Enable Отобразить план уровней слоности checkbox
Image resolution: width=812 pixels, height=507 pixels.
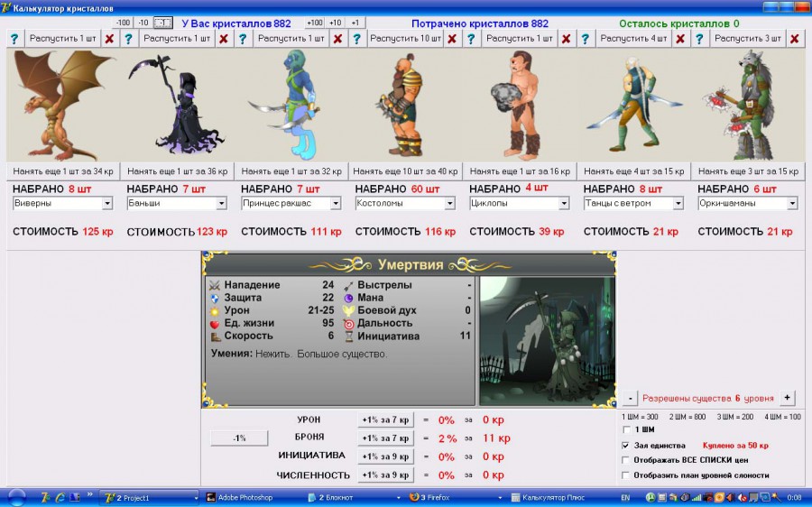tap(626, 475)
